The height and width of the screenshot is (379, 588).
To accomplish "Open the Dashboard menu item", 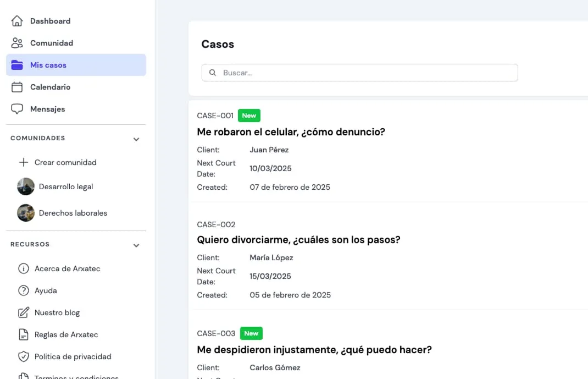I will pyautogui.click(x=76, y=21).
